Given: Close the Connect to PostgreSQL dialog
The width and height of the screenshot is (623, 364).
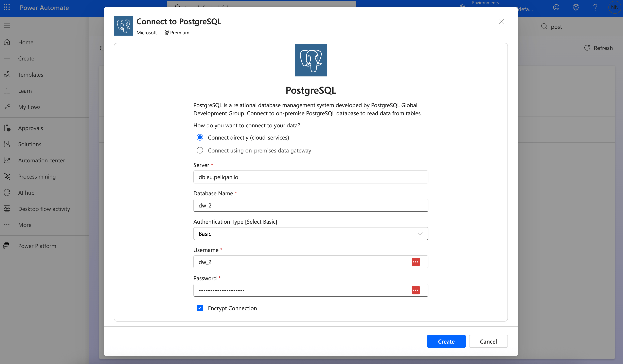Looking at the screenshot, I should [501, 22].
